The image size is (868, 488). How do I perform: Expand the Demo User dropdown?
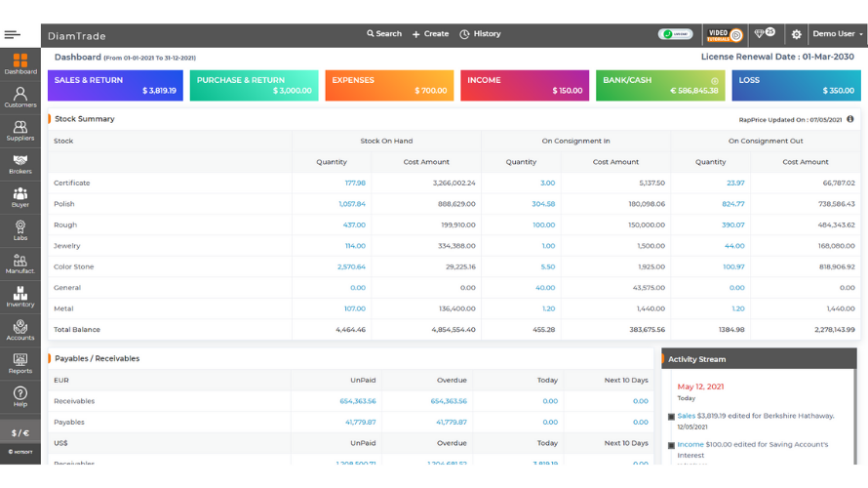coord(838,34)
